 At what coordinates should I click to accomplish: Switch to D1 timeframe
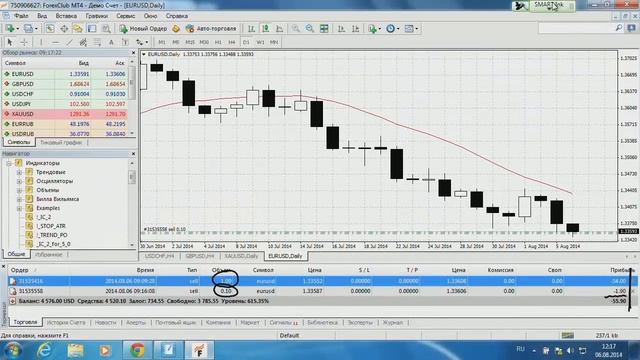[246, 42]
